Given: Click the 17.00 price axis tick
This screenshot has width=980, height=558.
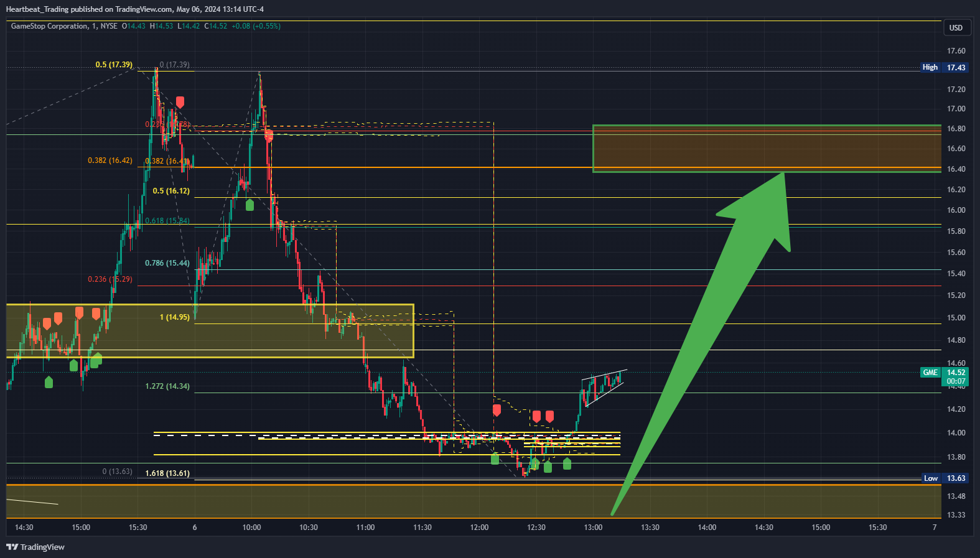Looking at the screenshot, I should [956, 109].
